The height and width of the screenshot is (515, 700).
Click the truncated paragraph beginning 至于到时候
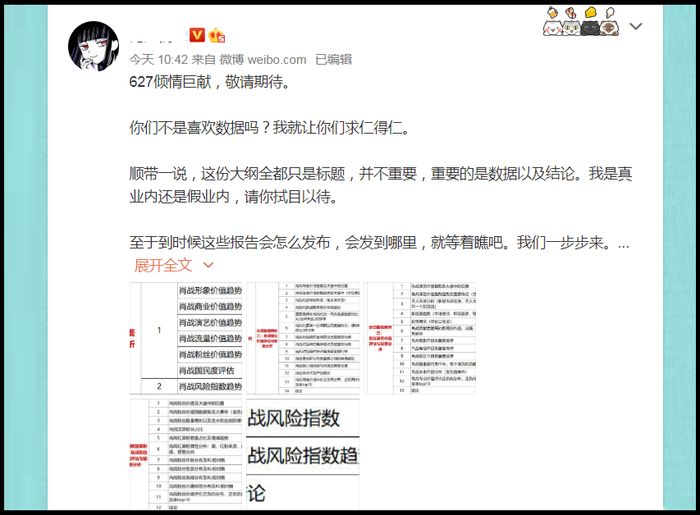point(380,243)
